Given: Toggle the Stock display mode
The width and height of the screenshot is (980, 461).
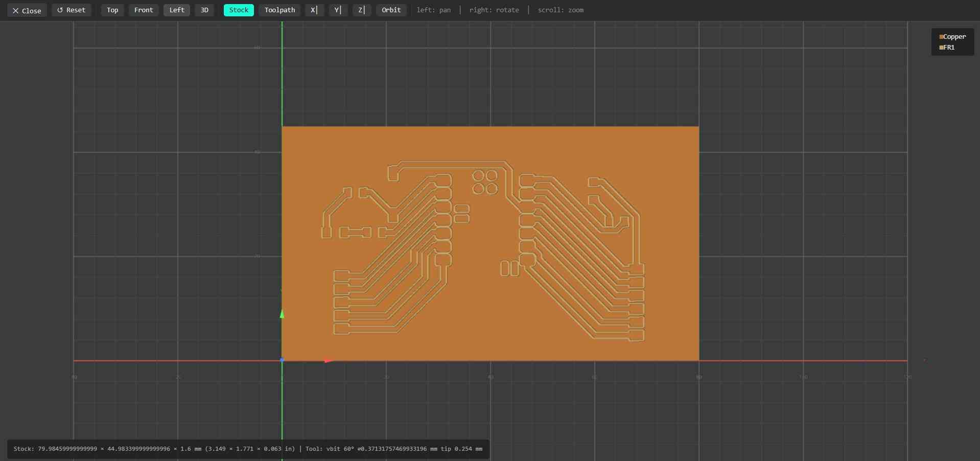Looking at the screenshot, I should 239,10.
